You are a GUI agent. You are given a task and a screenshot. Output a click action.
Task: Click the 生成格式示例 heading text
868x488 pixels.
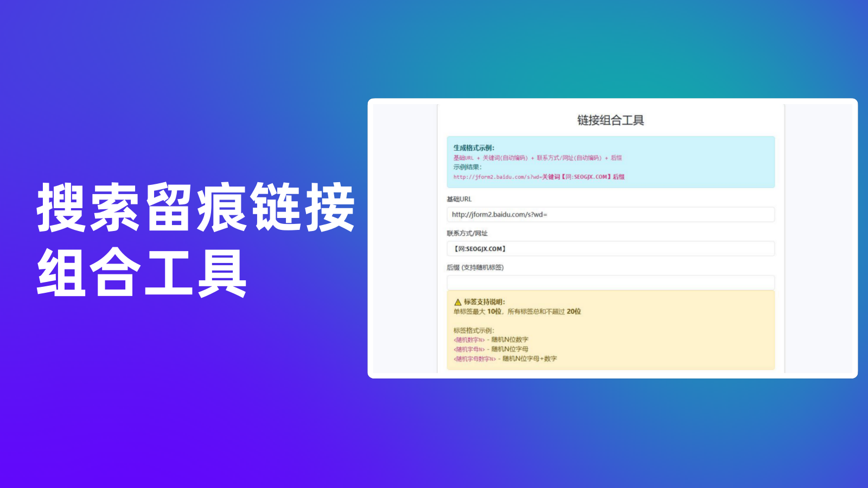(474, 148)
